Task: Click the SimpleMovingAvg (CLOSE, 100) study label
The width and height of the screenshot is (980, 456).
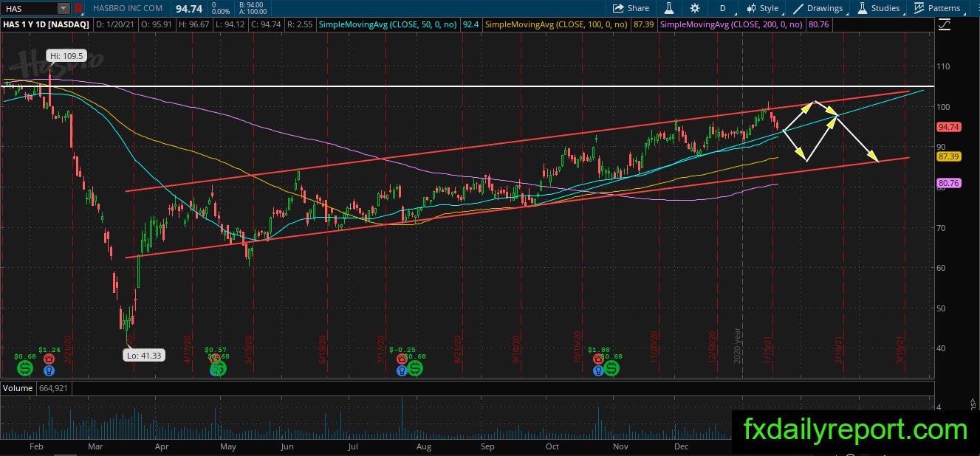Action: 556,24
